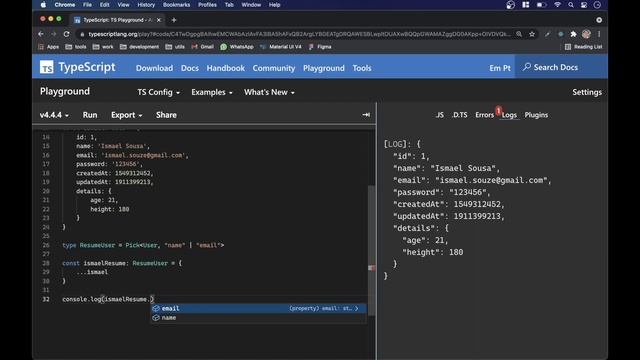Screen dimensions: 640x360
Task: Open the Playground nav link
Action: pyautogui.click(x=324, y=68)
